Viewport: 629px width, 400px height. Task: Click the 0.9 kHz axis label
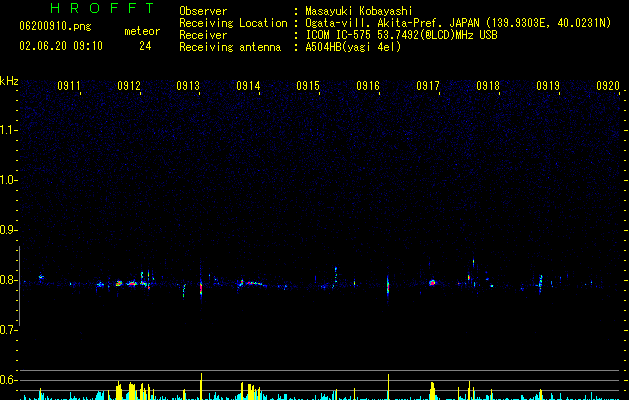click(x=8, y=230)
